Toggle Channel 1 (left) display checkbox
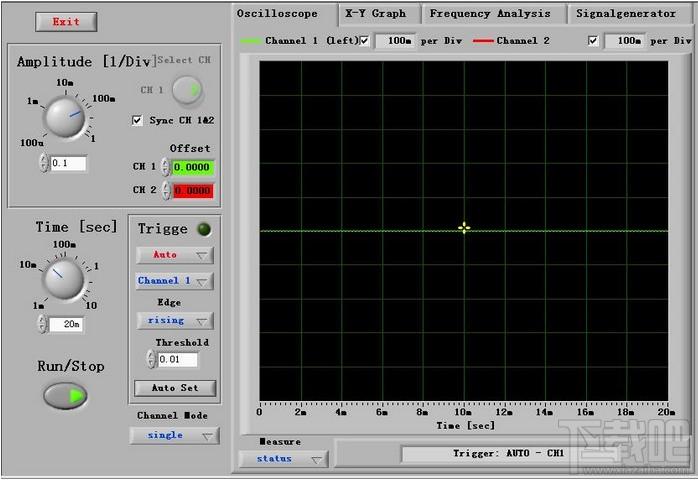 pyautogui.click(x=364, y=41)
